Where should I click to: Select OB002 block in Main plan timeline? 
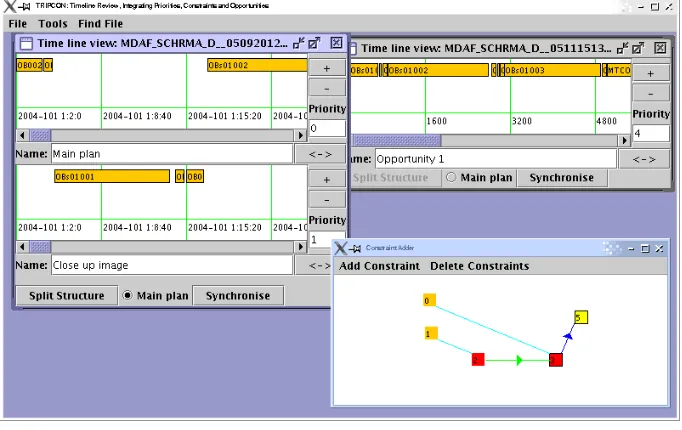[30, 65]
